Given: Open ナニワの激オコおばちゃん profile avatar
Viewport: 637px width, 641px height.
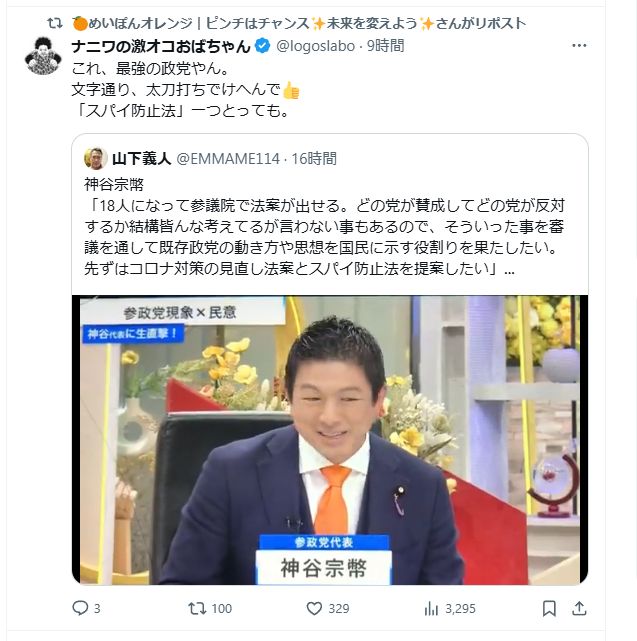Looking at the screenshot, I should 43,56.
